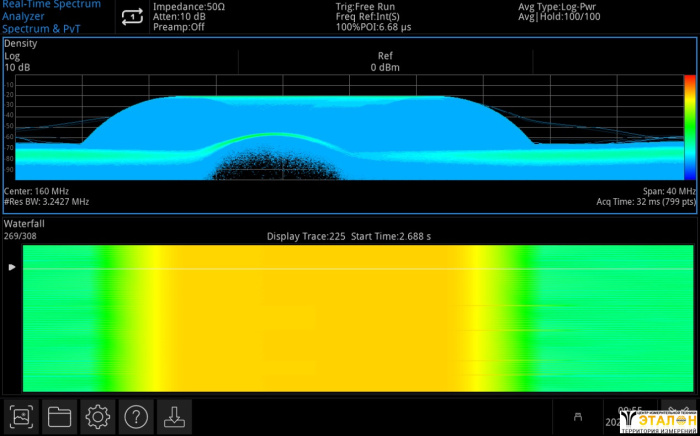Open the file manager folder icon
Viewport: 700px width, 436px height.
pos(60,416)
